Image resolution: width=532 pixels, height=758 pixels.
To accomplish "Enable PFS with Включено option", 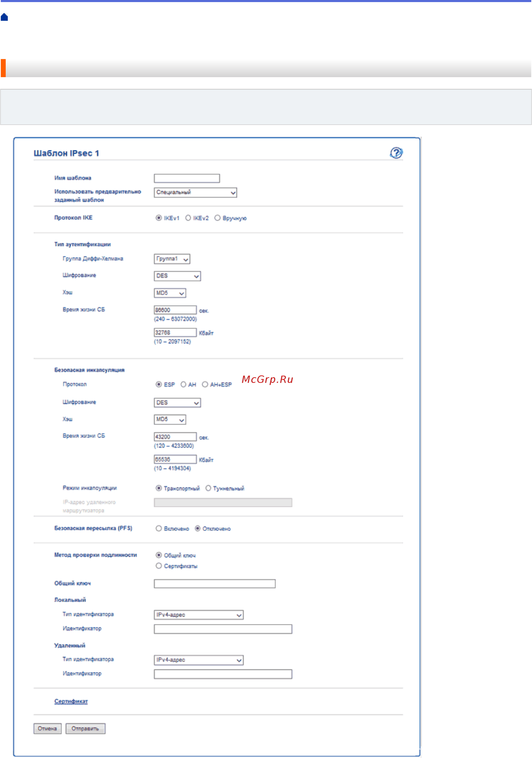I will (159, 529).
